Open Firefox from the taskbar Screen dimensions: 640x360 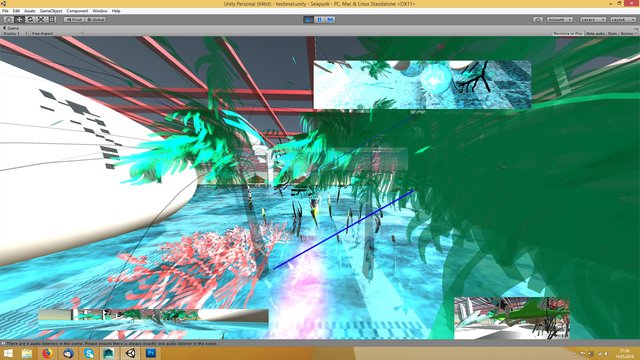point(47,353)
